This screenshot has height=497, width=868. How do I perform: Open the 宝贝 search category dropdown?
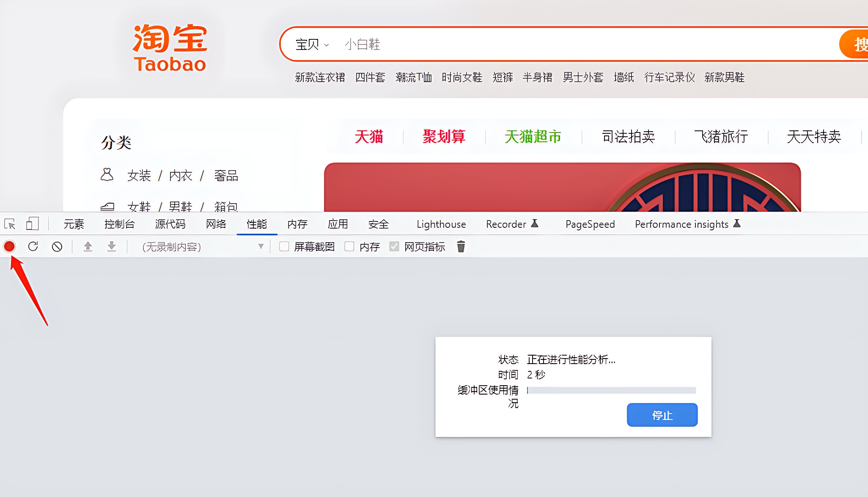tap(312, 44)
